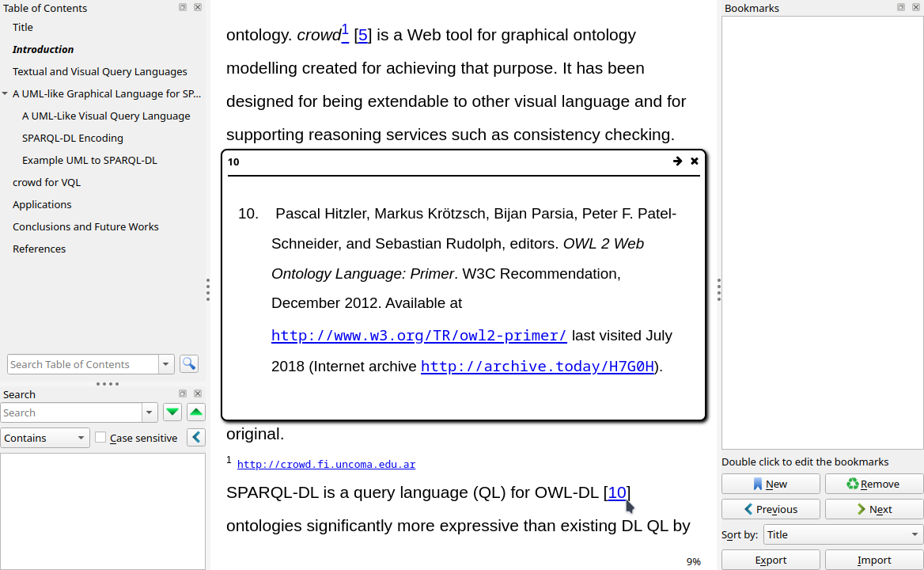Image resolution: width=924 pixels, height=570 pixels.
Task: Collapse search options with the blue chevron icon
Action: click(x=195, y=437)
